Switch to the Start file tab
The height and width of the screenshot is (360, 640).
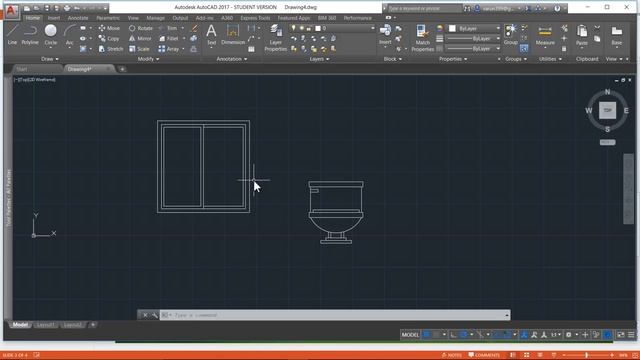[x=22, y=69]
